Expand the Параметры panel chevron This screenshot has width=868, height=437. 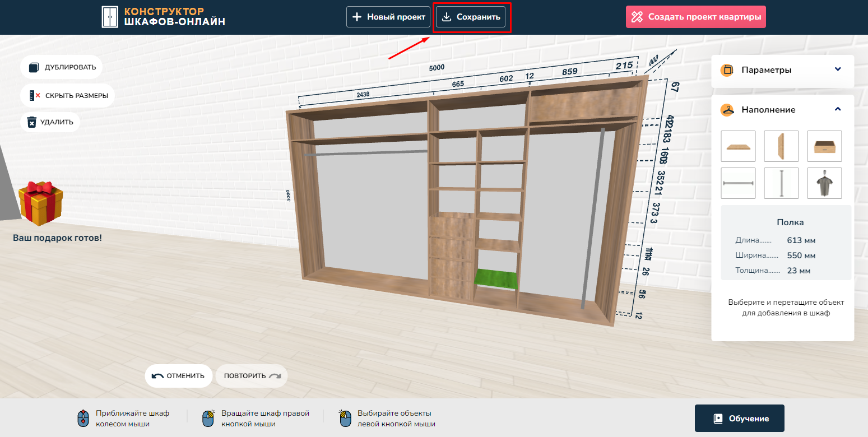(838, 69)
